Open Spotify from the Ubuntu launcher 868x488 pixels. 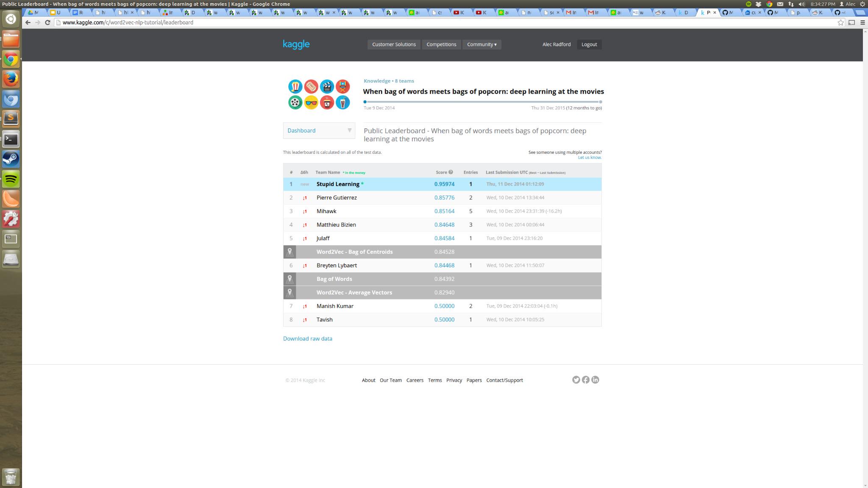click(11, 179)
